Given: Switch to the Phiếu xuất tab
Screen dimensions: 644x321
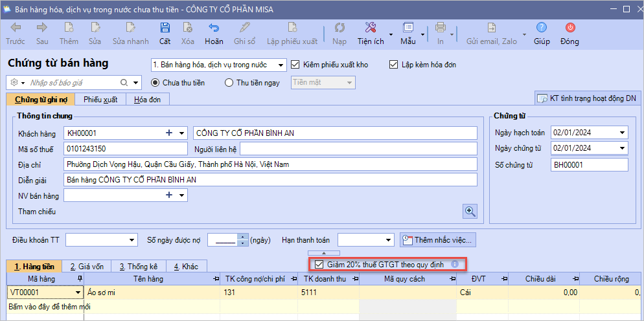Looking at the screenshot, I should coord(100,100).
